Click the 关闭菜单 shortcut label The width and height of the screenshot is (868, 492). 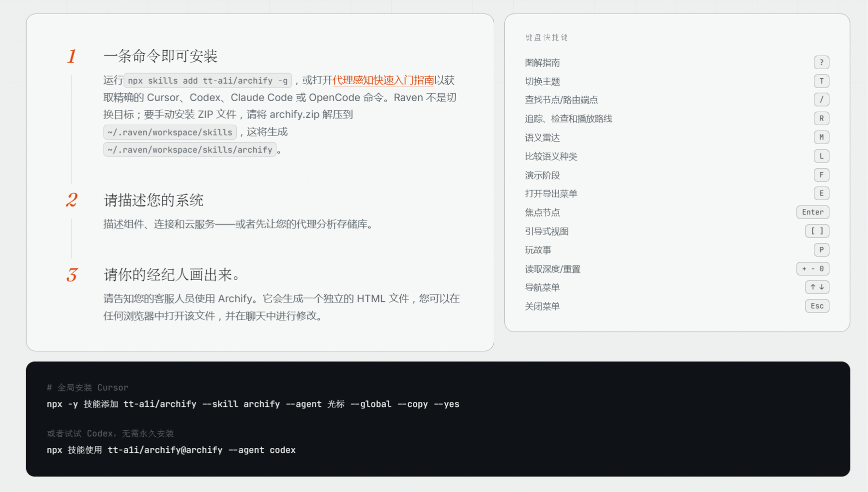point(543,306)
